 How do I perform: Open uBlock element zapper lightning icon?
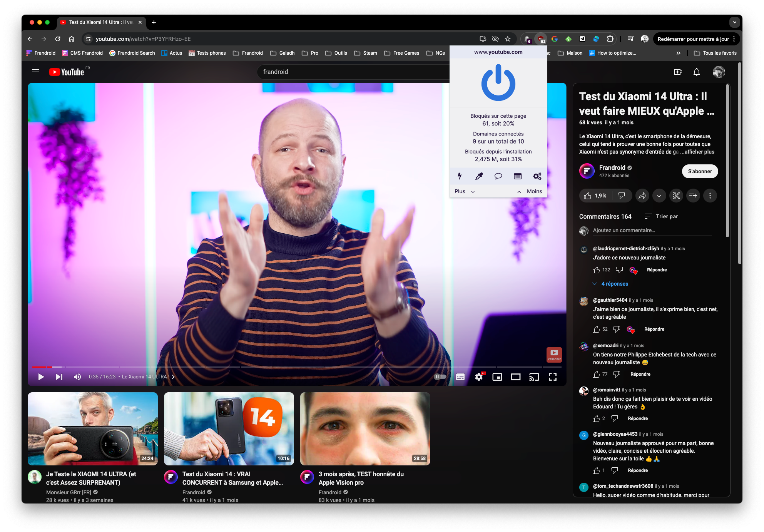[460, 176]
